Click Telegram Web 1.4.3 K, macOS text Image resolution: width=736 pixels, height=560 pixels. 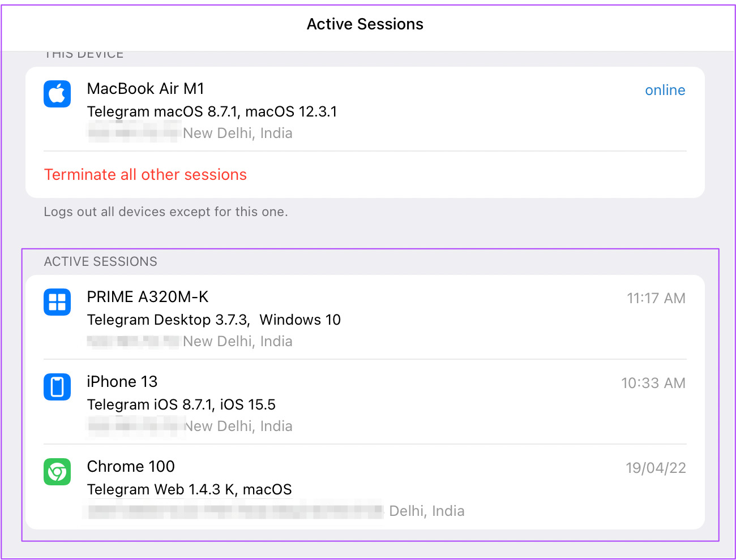tap(190, 490)
